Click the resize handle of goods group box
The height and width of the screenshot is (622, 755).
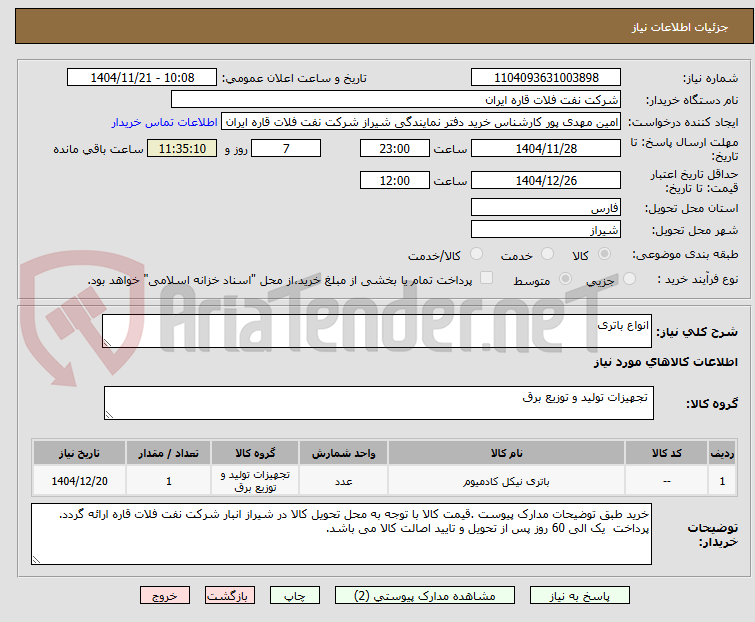109,415
